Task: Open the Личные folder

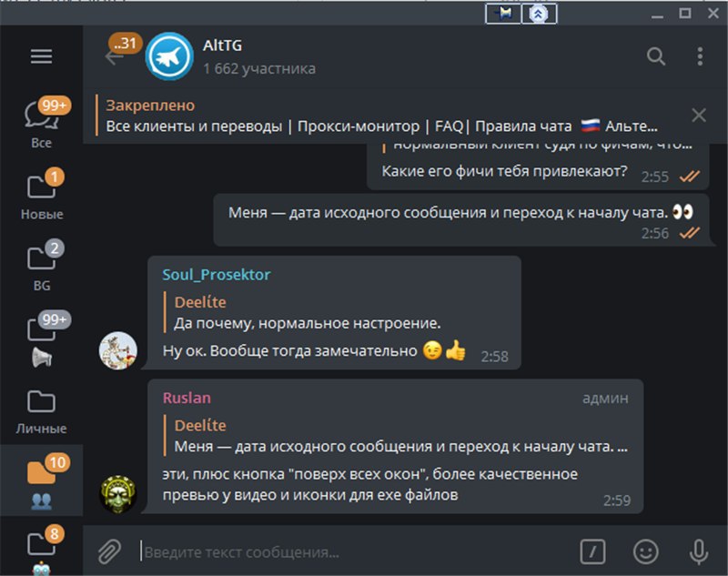Action: pos(41,411)
